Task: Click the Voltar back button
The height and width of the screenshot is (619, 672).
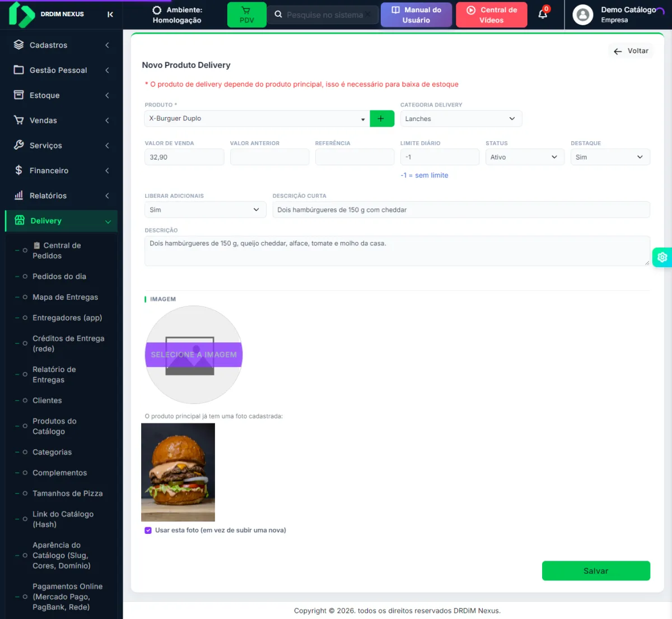Action: point(631,51)
